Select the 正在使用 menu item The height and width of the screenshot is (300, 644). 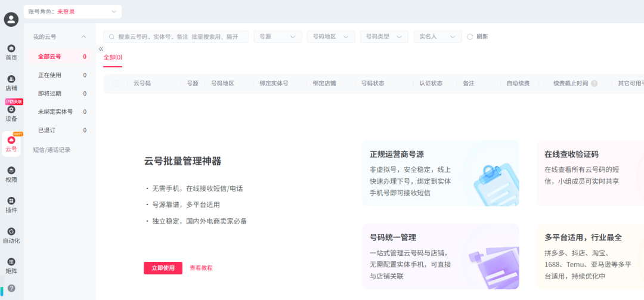point(60,75)
